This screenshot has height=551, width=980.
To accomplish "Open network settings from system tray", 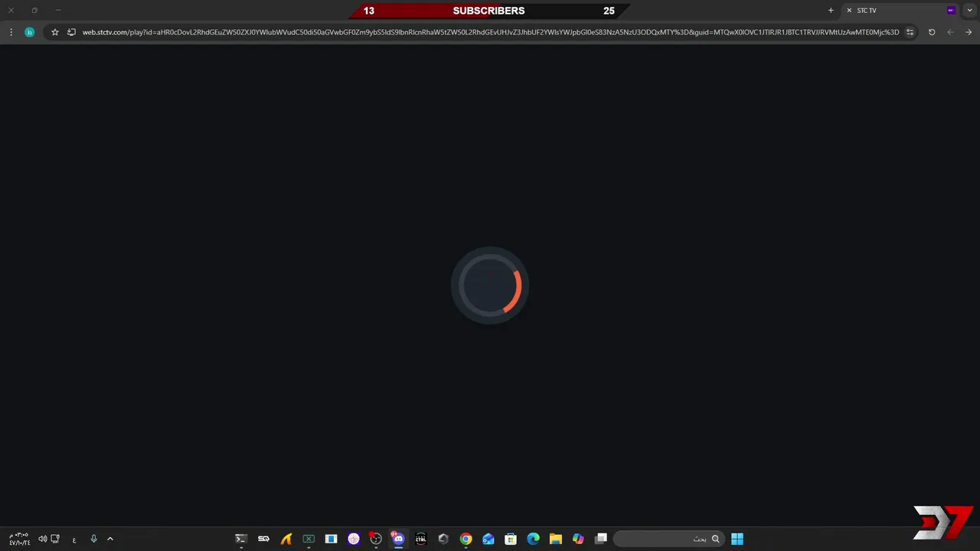I will [x=55, y=539].
